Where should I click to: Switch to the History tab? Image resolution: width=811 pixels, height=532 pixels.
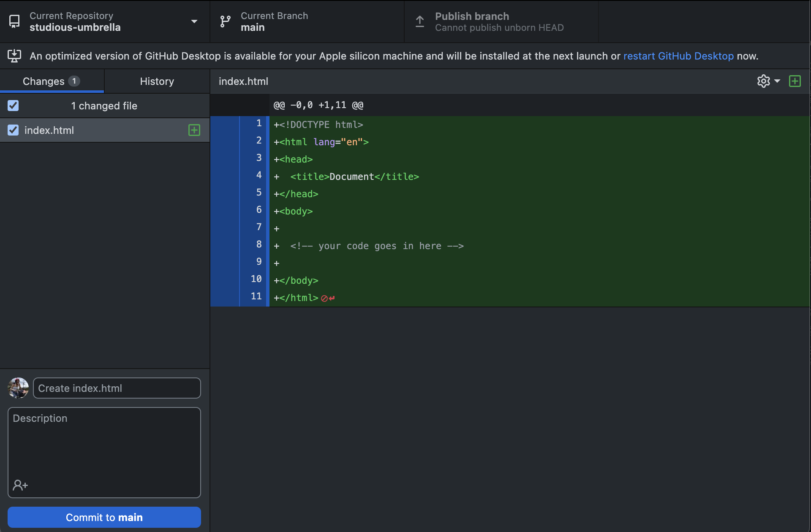click(x=157, y=81)
